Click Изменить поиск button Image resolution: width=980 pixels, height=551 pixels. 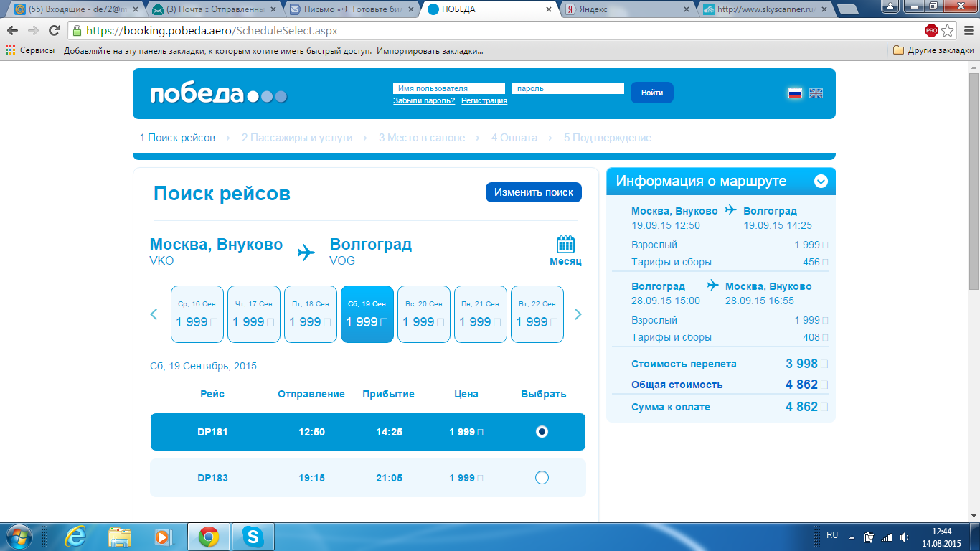coord(534,192)
